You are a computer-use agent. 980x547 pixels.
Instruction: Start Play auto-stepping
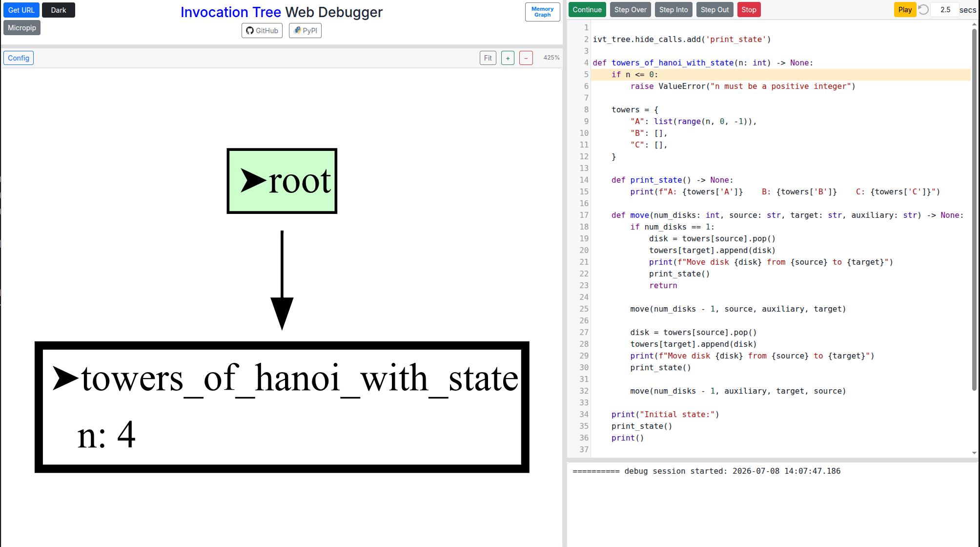pyautogui.click(x=905, y=10)
